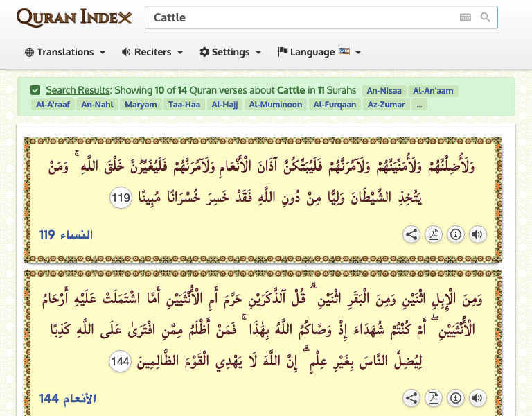Open PDF for verse 119
Screen dimensions: 532x416
point(433,234)
